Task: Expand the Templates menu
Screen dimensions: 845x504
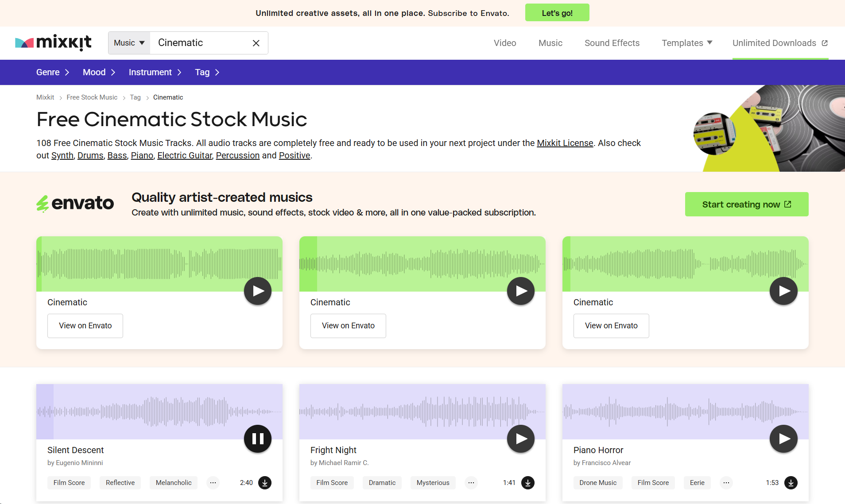Action: point(687,43)
